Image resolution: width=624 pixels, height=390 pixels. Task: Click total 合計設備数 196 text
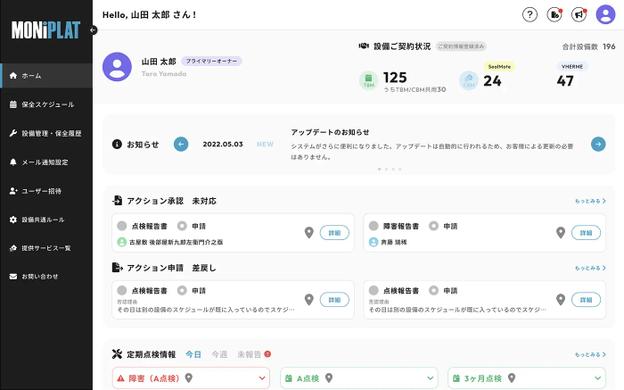pos(589,47)
